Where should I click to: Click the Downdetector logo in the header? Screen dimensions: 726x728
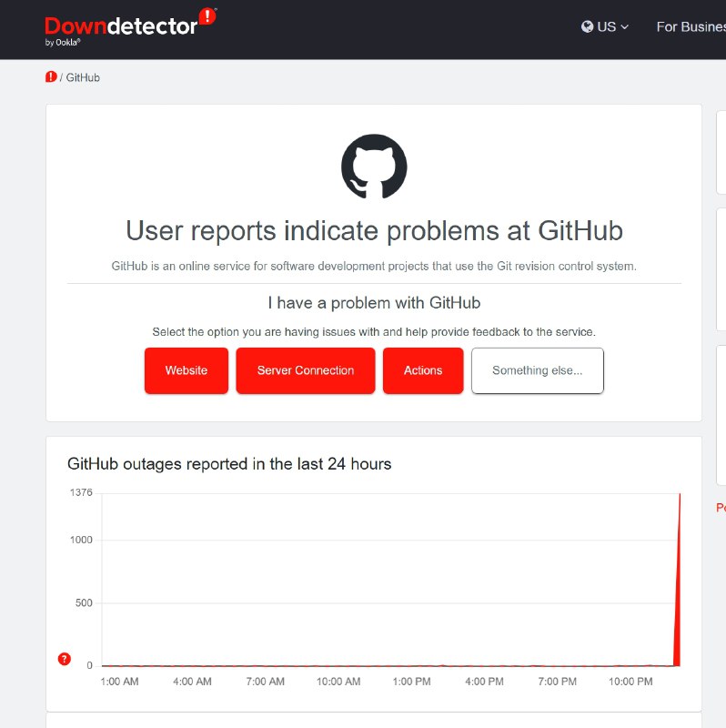[130, 26]
